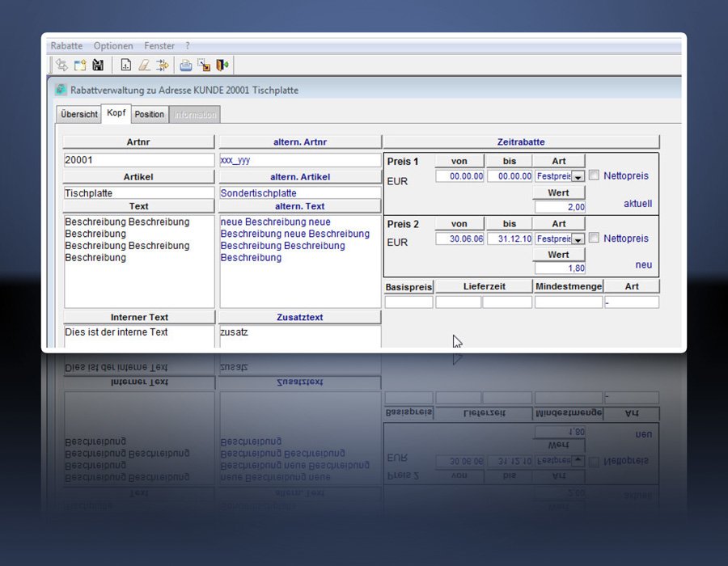Click the printer icon in toolbar
Screen dimensions: 728x566
click(186, 65)
